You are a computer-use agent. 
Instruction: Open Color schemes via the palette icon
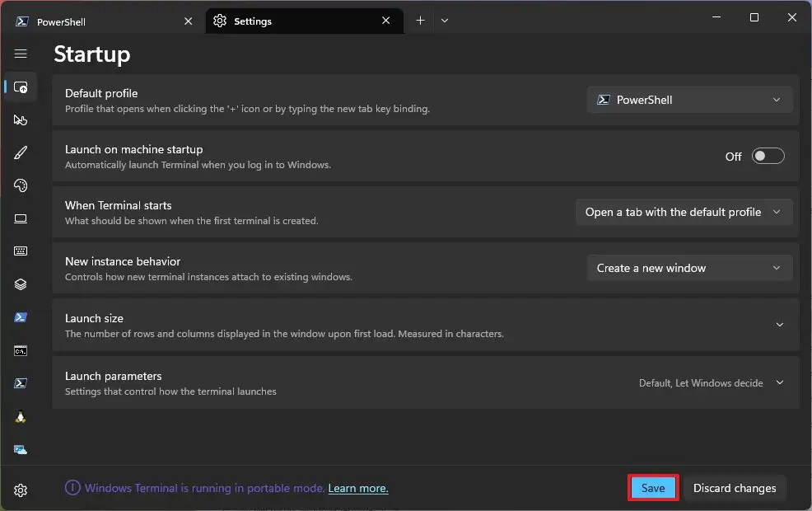pos(21,185)
